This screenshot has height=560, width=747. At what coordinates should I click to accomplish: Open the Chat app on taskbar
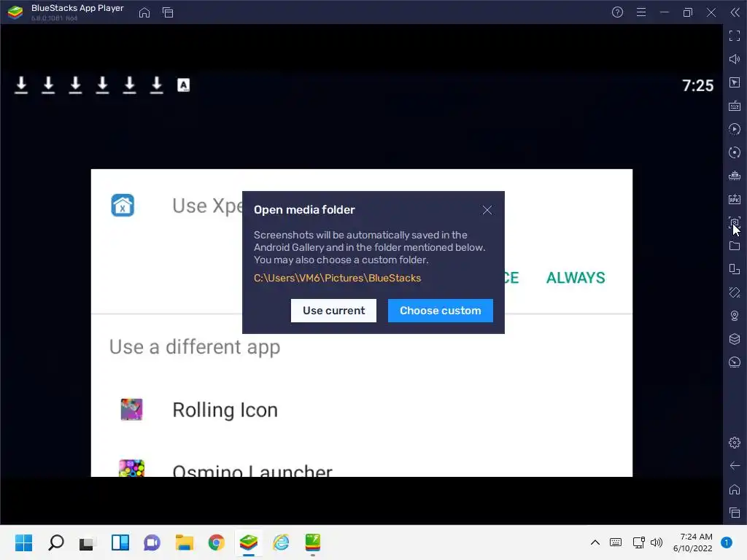(152, 542)
